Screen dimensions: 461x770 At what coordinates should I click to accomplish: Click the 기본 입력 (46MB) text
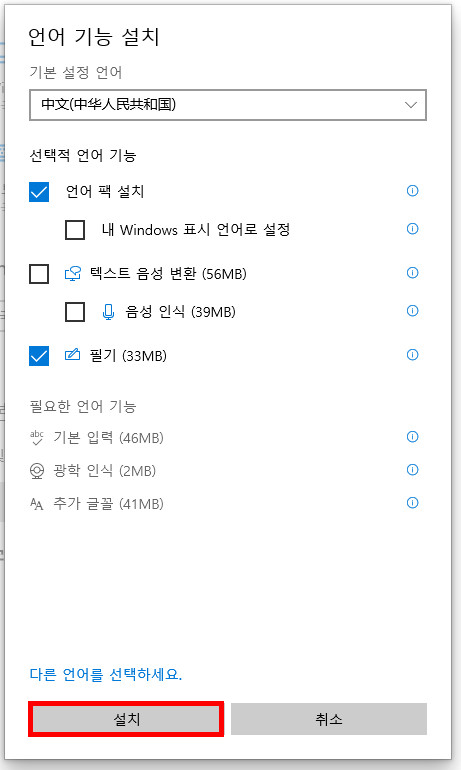point(108,438)
